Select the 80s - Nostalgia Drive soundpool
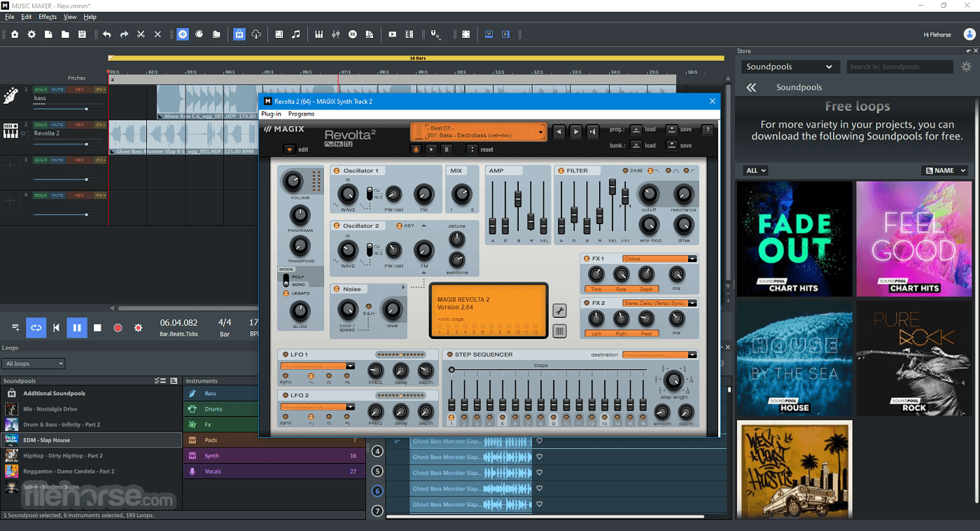 point(91,409)
